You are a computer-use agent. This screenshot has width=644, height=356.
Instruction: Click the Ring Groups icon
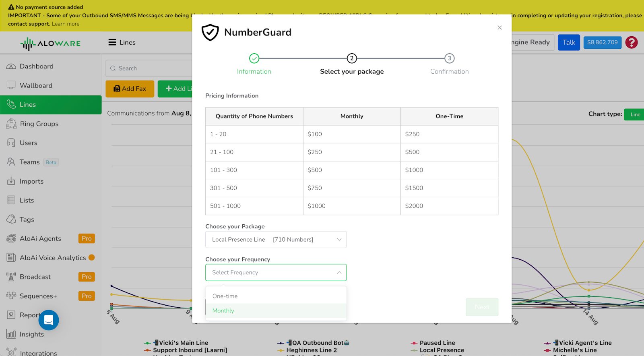[11, 124]
